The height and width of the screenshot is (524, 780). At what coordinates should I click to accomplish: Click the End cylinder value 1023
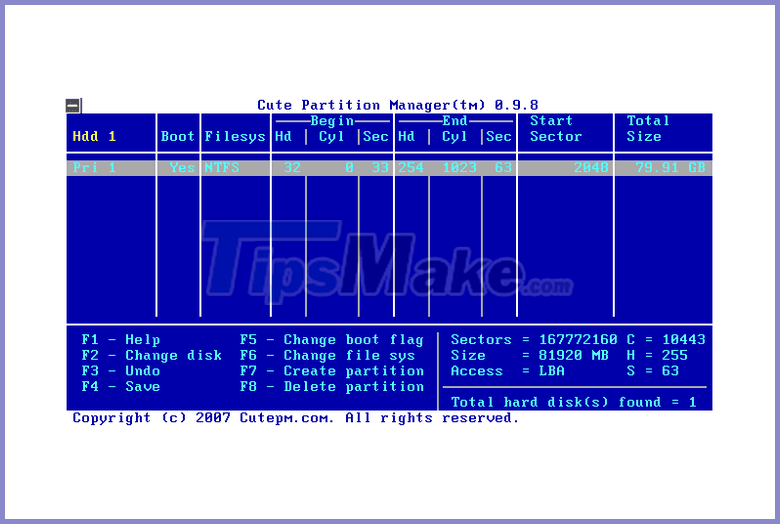(x=459, y=168)
